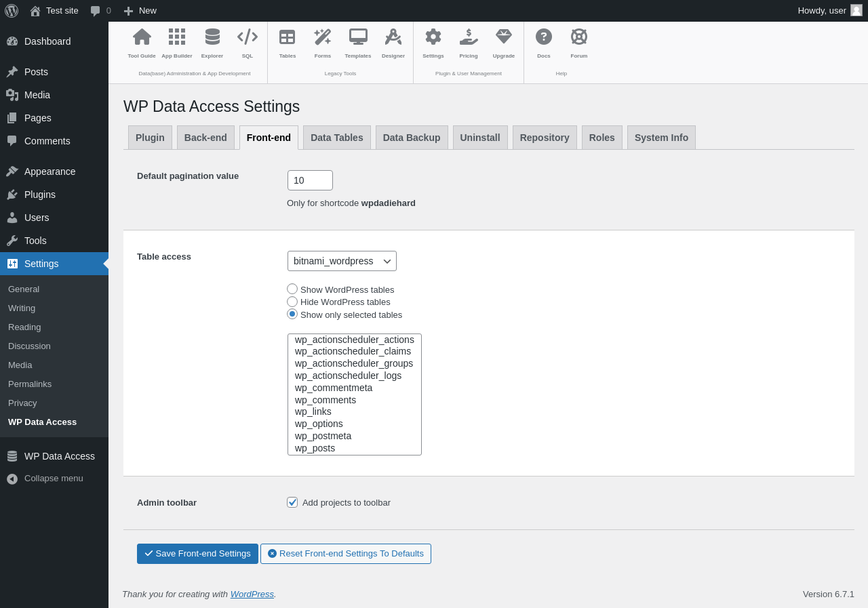
Task: Select Hide WordPress tables radio option
Action: (x=292, y=302)
